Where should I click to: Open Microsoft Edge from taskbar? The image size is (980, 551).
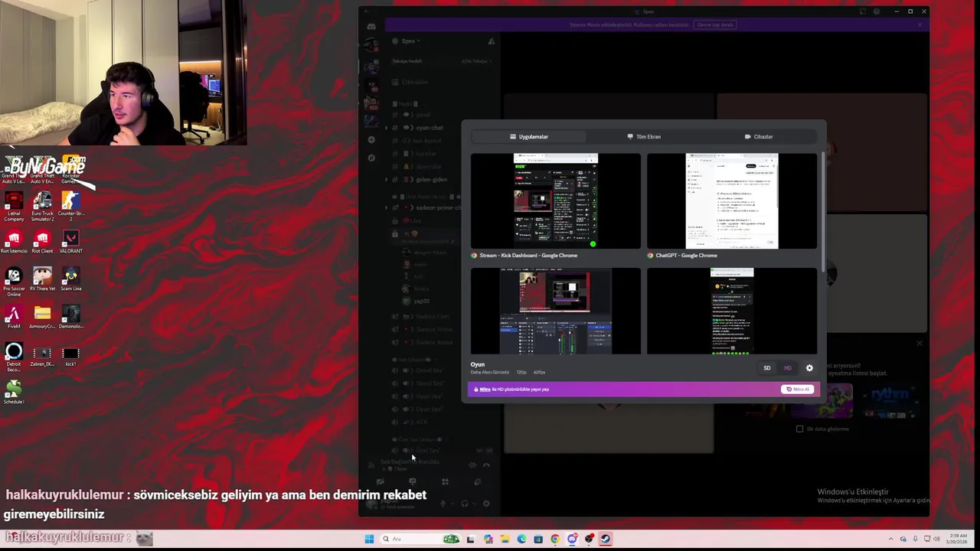(x=521, y=539)
